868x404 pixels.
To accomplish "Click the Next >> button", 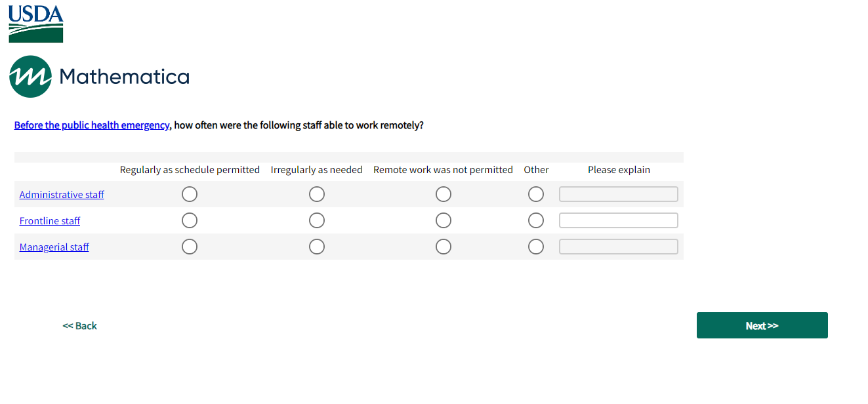I will (x=762, y=325).
